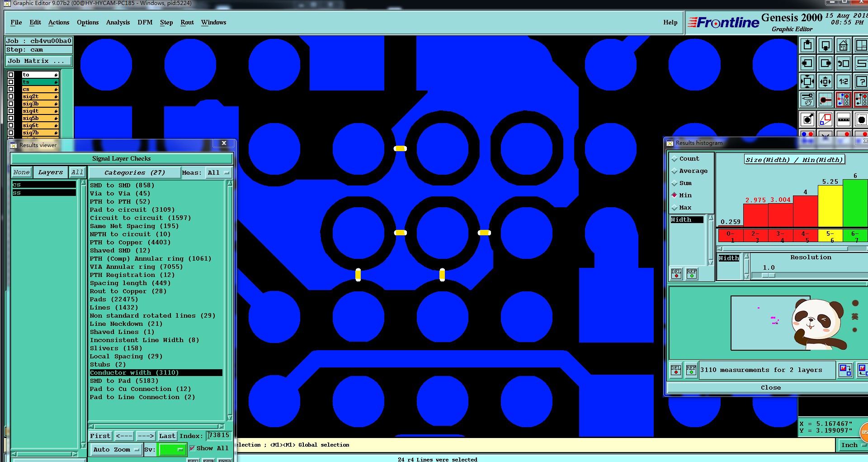Screen dimensions: 868x462
Task: Click the pan right view icon
Action: tap(826, 63)
